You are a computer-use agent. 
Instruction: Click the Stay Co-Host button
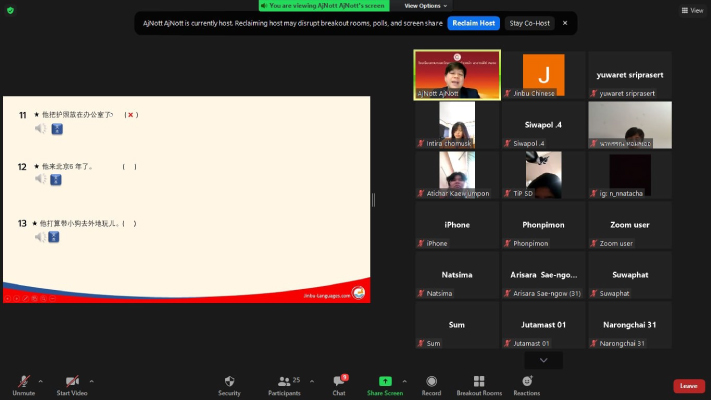[528, 23]
